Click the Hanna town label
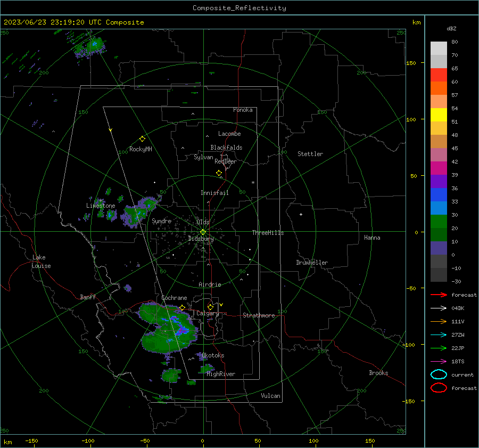This screenshot has height=448, width=479. (372, 238)
